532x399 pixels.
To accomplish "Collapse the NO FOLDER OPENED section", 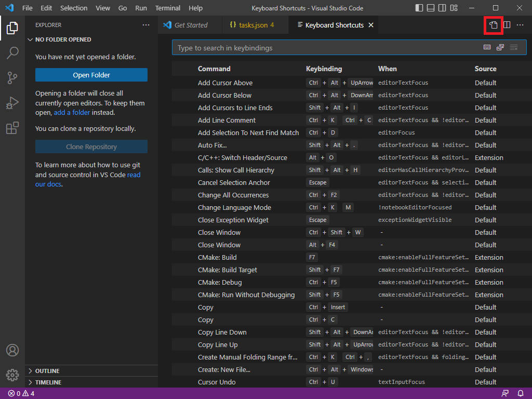I will click(x=91, y=39).
